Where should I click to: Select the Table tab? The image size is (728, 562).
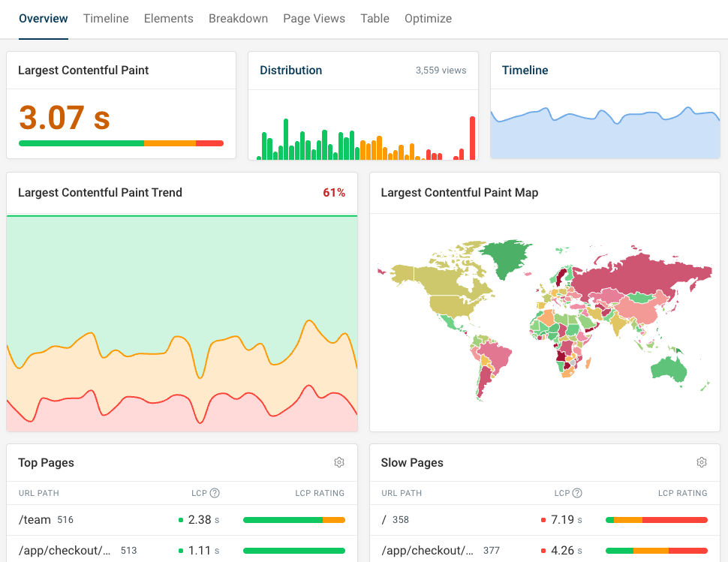pos(375,19)
